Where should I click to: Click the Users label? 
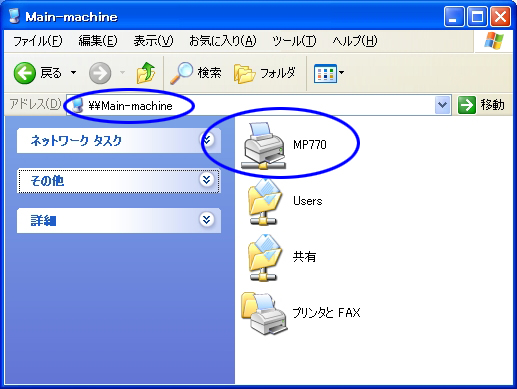(x=308, y=201)
